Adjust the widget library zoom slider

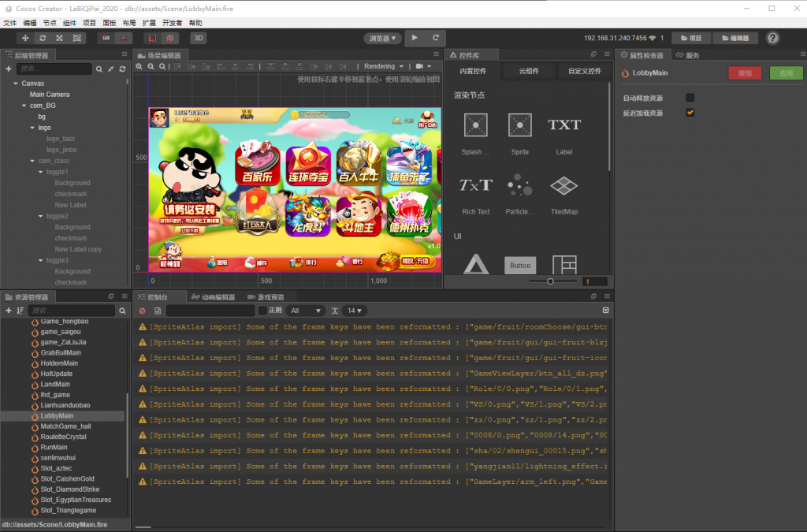[551, 281]
